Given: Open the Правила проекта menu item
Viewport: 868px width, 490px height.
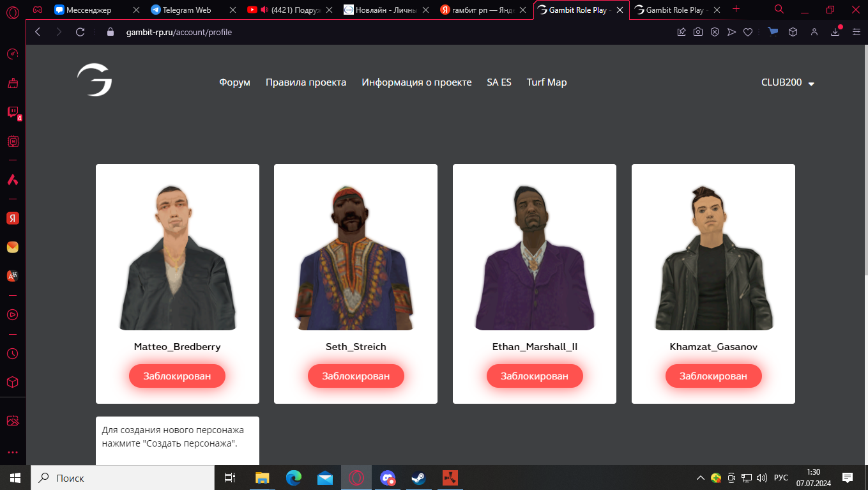Looking at the screenshot, I should (306, 82).
